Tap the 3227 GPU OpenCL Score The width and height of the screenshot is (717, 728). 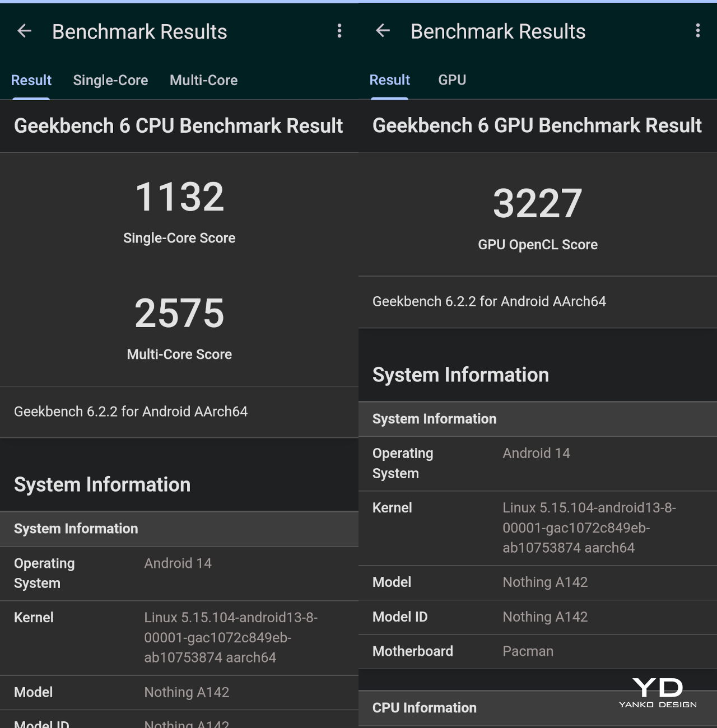coord(537,204)
